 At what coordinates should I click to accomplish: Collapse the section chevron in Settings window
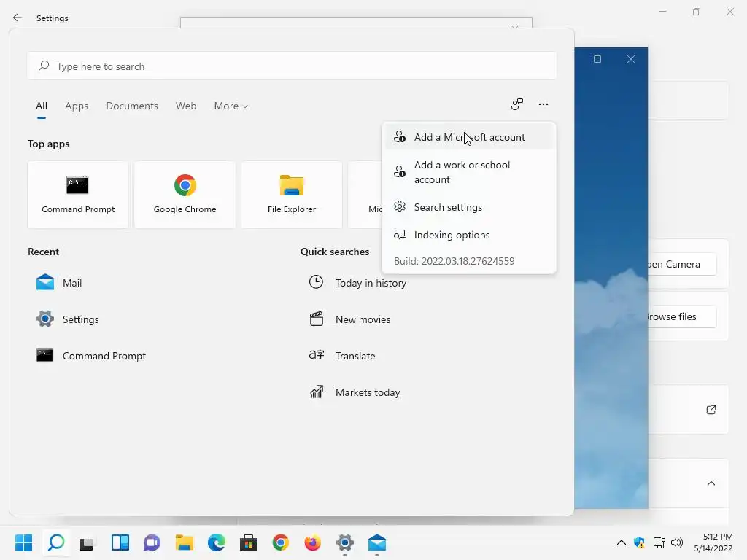click(711, 483)
